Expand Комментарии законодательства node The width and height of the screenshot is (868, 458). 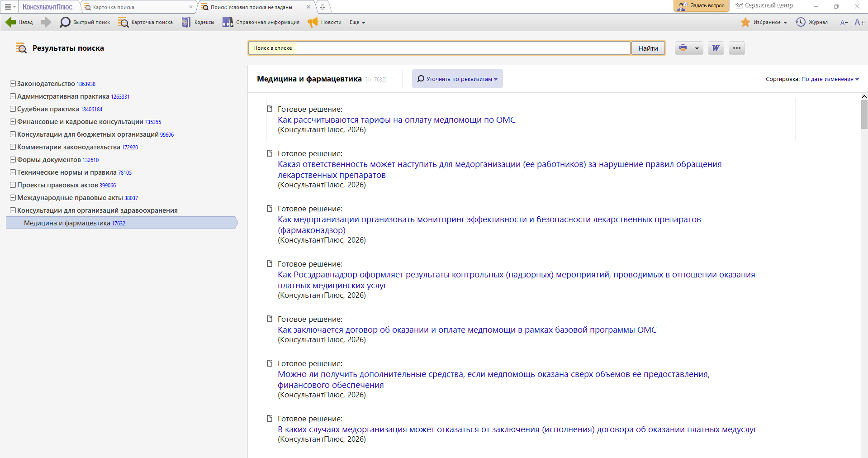13,147
